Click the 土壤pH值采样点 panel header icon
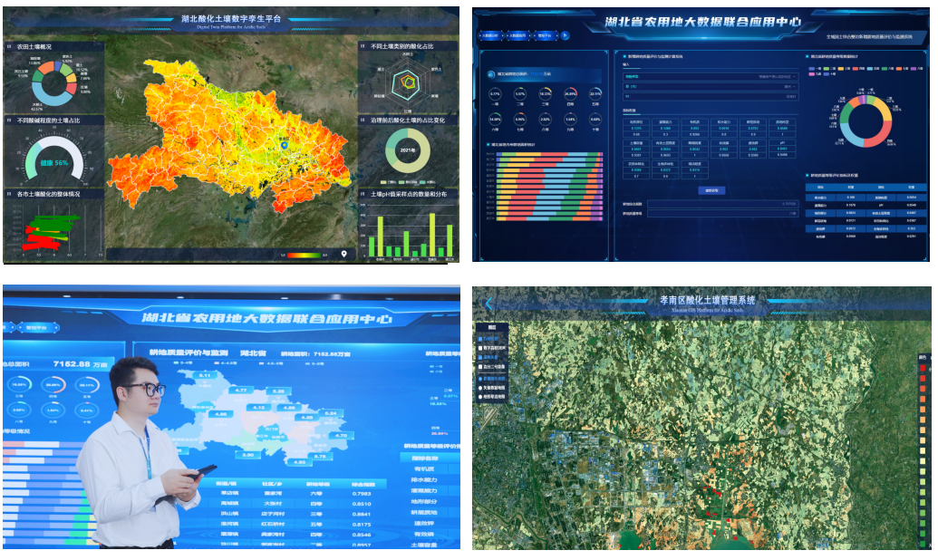 pos(363,195)
